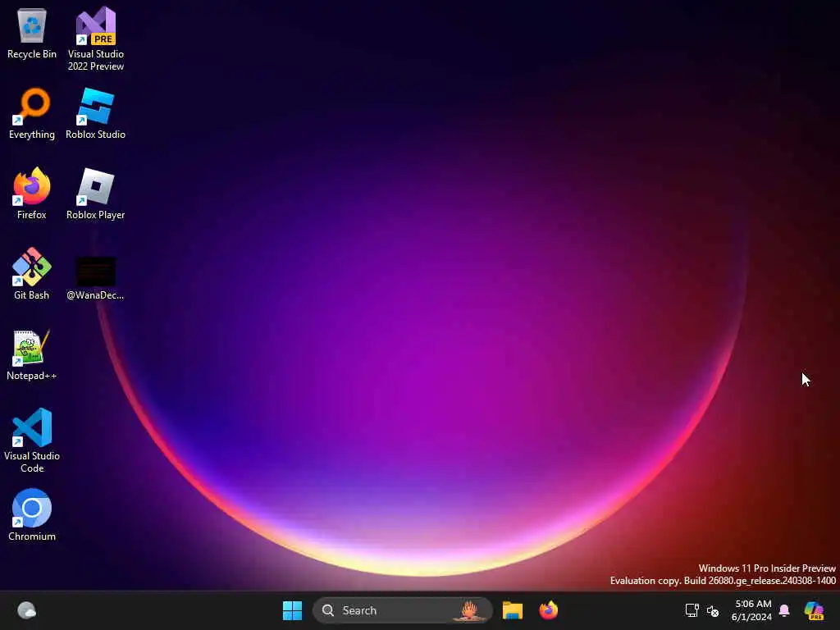Select the Roblox Player desktop icon

coord(95,194)
